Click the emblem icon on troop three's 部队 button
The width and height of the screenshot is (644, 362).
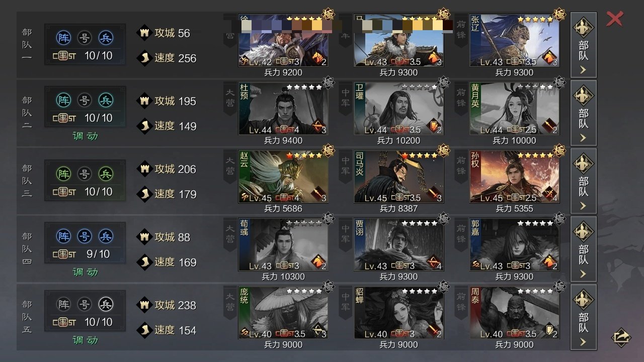[x=583, y=162]
